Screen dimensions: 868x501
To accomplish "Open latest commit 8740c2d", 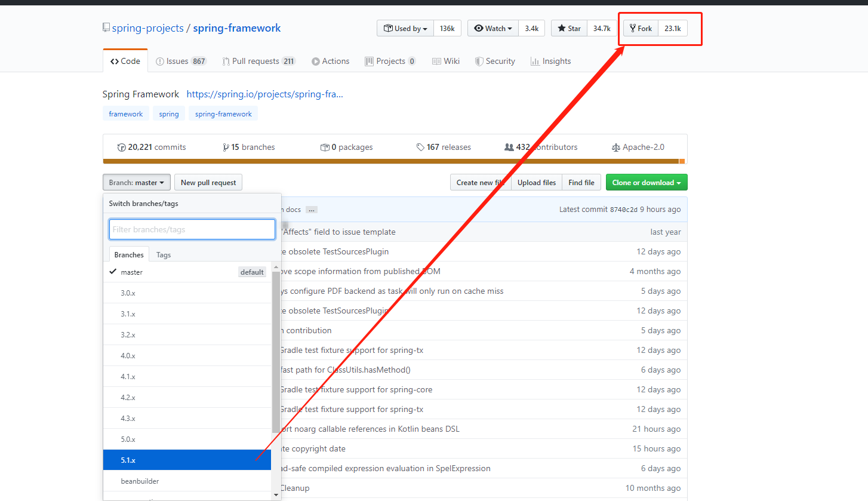I will click(x=623, y=210).
